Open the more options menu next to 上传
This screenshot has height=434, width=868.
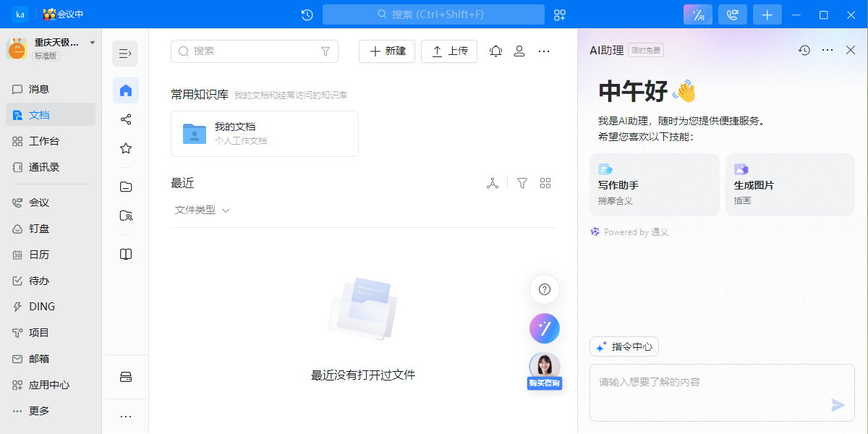(x=544, y=51)
